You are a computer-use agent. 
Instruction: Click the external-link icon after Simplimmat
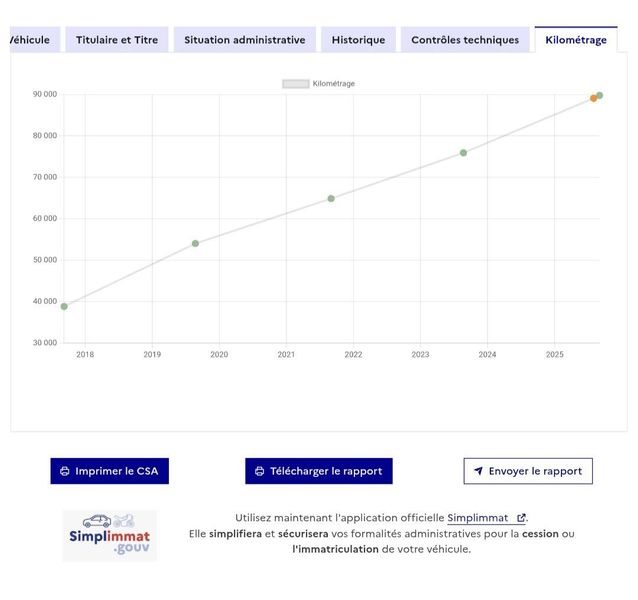coord(521,518)
